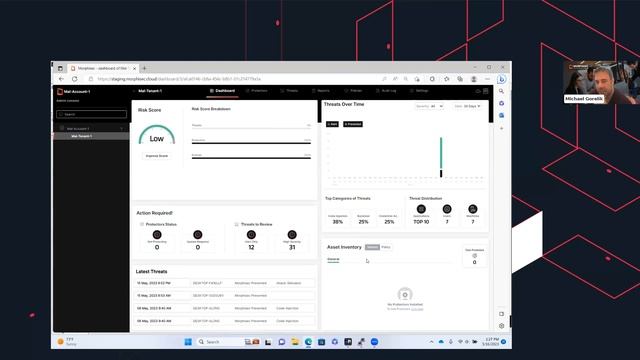
Task: Open the Dashboard tab in top navigation
Action: (222, 91)
